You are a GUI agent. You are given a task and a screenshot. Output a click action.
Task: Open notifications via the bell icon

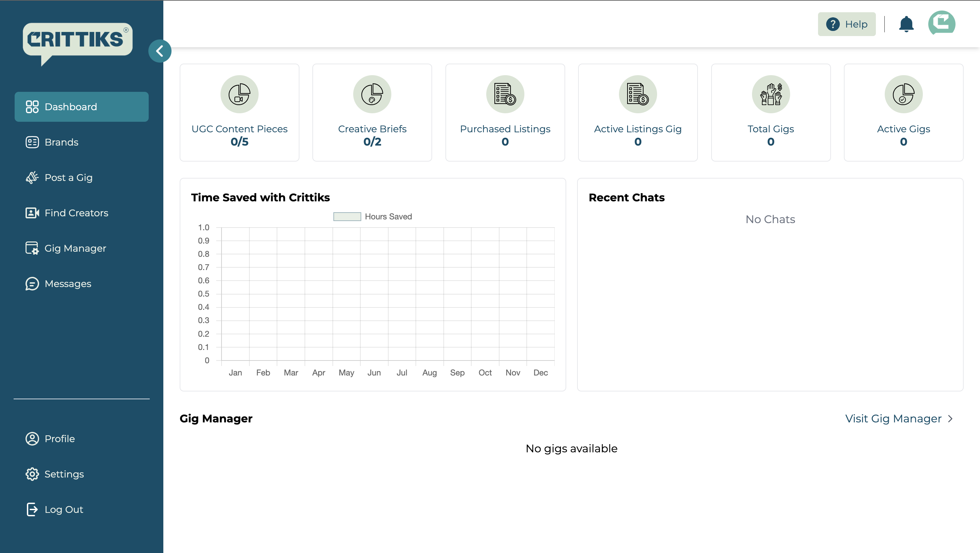906,24
